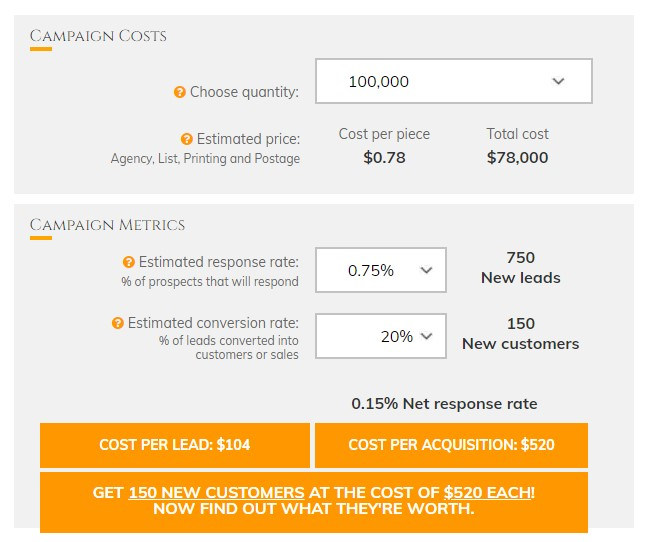Click the 0.15% Net response rate text
Viewport: 646px width, 542px height.
click(x=444, y=404)
